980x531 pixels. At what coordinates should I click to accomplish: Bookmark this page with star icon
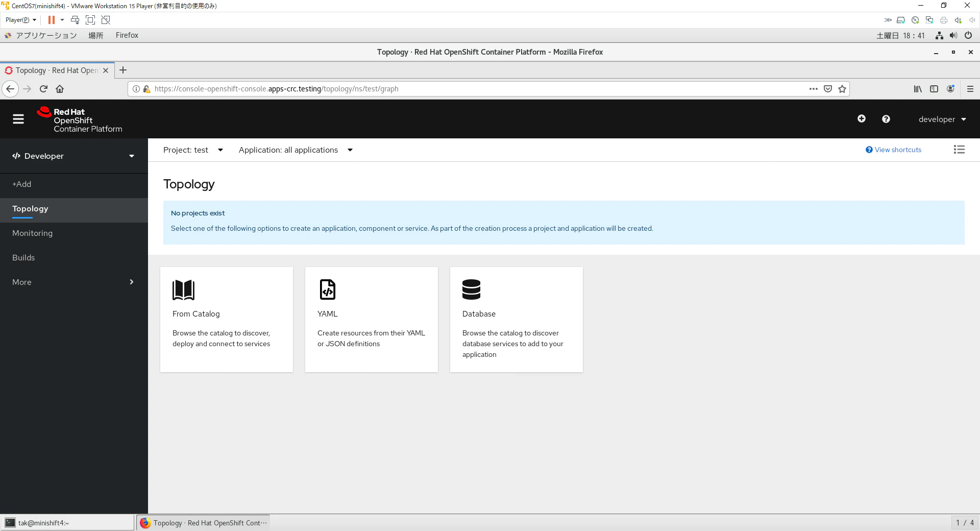point(842,89)
